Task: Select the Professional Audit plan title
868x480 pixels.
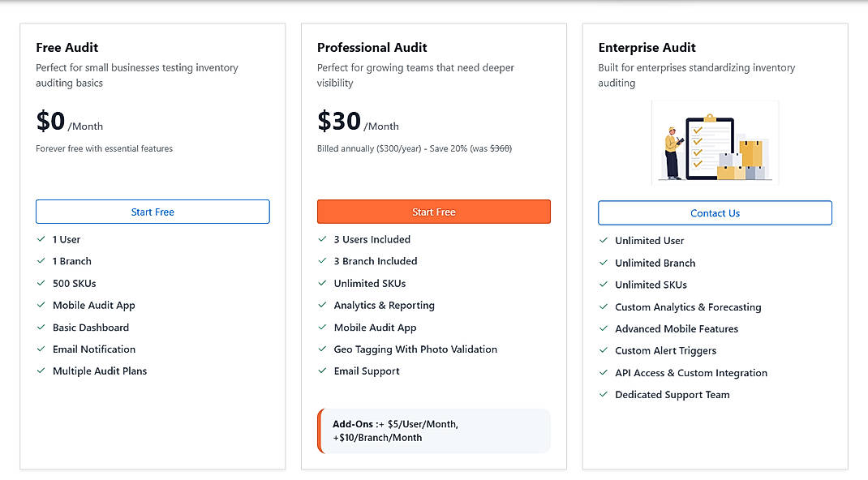Action: coord(372,48)
